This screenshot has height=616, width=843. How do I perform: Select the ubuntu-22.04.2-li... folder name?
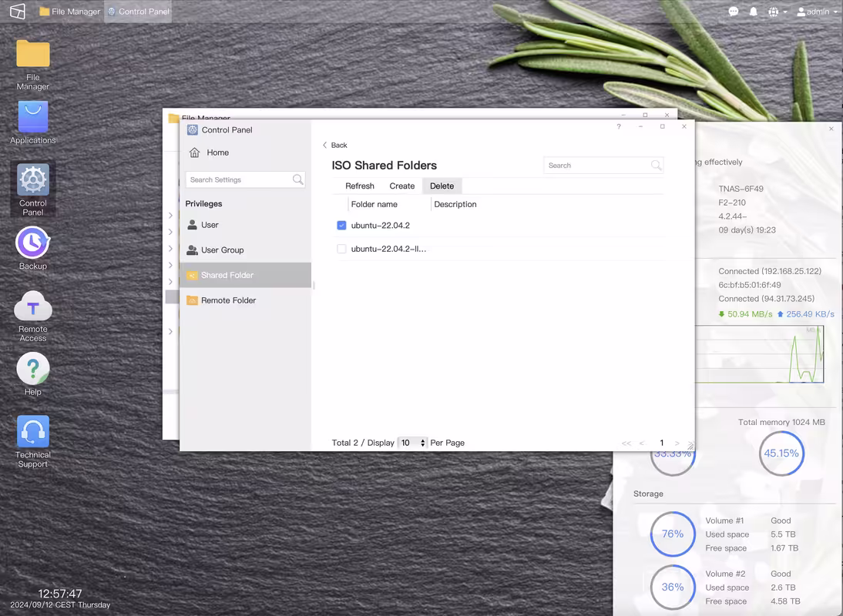pyautogui.click(x=388, y=249)
